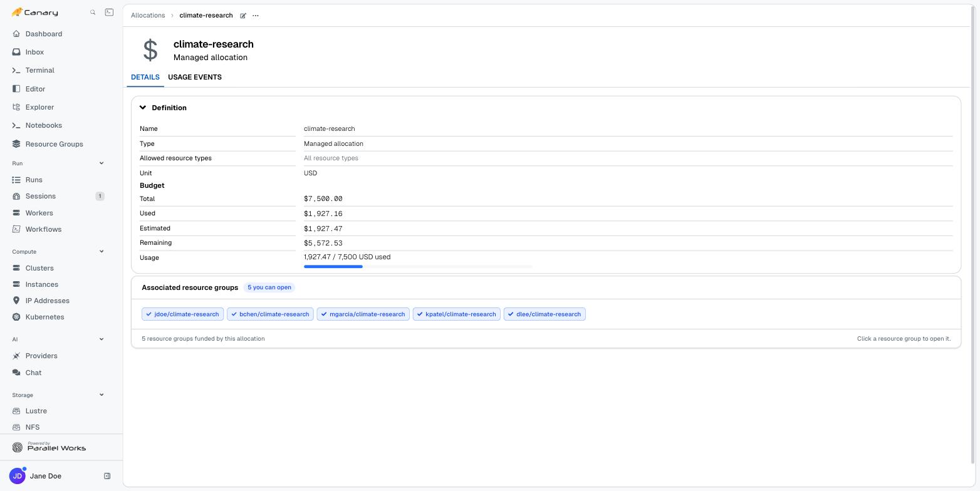This screenshot has height=491, width=980.
Task: Click the edit icon next to climate-research breadcrumb
Action: click(x=243, y=16)
